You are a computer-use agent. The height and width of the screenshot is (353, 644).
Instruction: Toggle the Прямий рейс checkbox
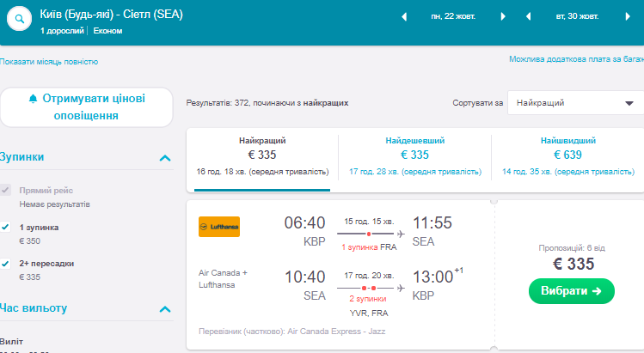click(x=6, y=190)
